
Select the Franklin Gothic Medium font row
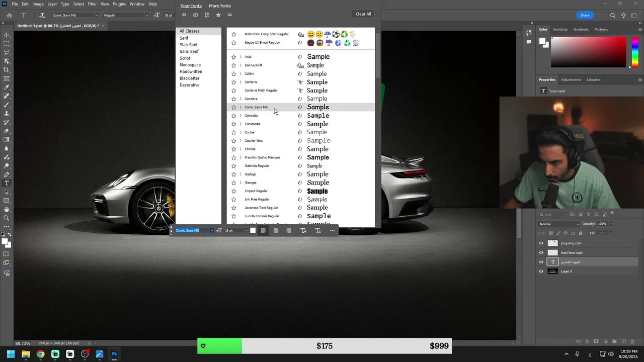(x=301, y=157)
